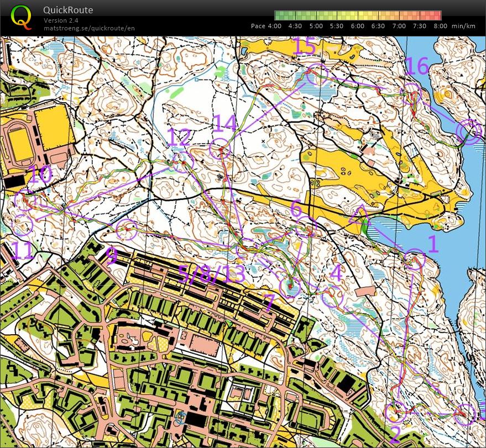Click the pace color gradient legend
Screen dimensions: 486x448
click(358, 15)
